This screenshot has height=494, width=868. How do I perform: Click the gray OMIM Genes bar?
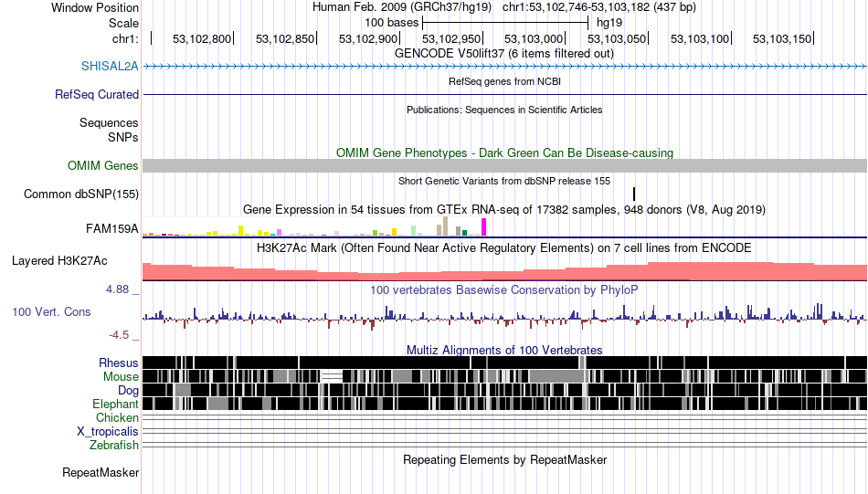tap(505, 166)
